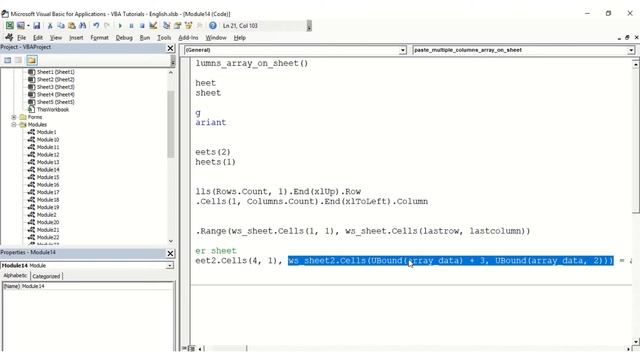The image size is (640, 360).
Task: Open toolbar options arrow beside Ln 21
Action: (x=309, y=26)
